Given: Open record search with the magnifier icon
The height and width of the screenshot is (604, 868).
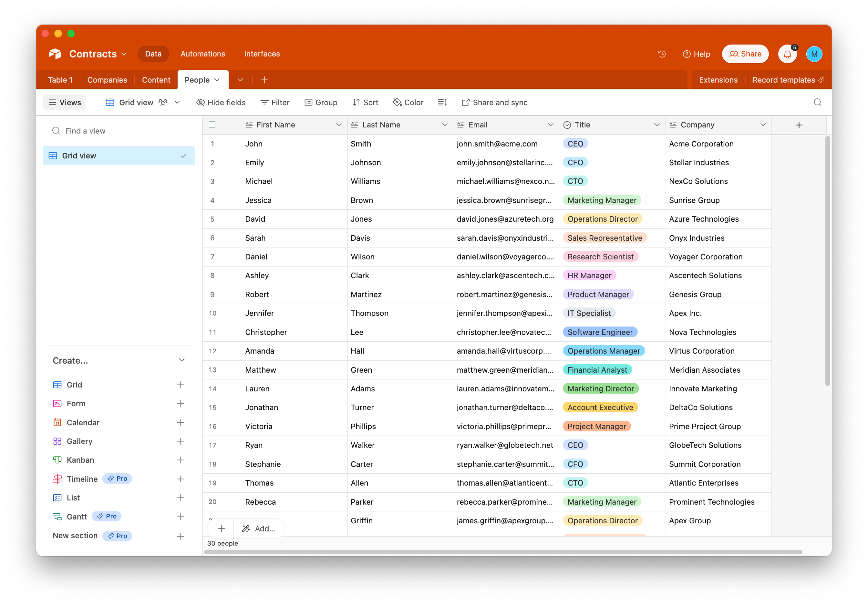Looking at the screenshot, I should click(818, 102).
